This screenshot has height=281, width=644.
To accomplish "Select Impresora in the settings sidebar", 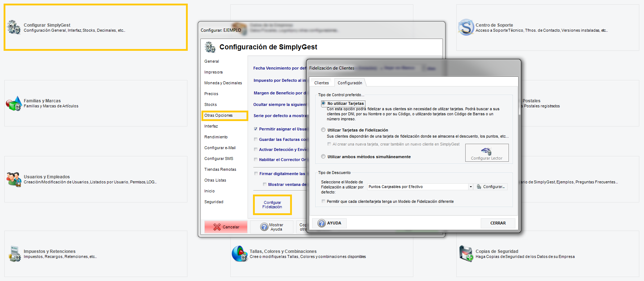I will point(213,72).
